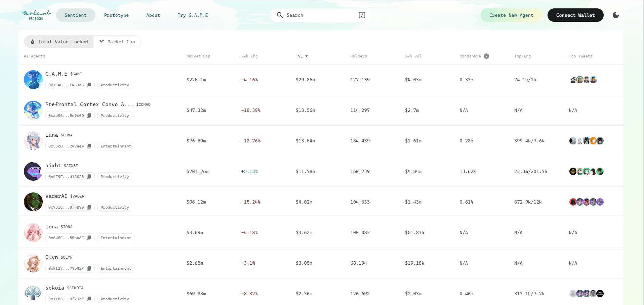The height and width of the screenshot is (305, 644).
Task: Click the search magnifier icon
Action: pyautogui.click(x=280, y=15)
